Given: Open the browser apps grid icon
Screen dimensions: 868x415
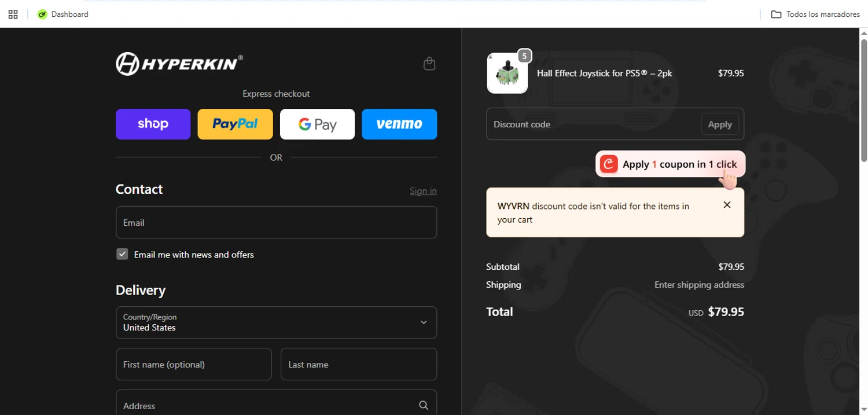Looking at the screenshot, I should coord(13,14).
